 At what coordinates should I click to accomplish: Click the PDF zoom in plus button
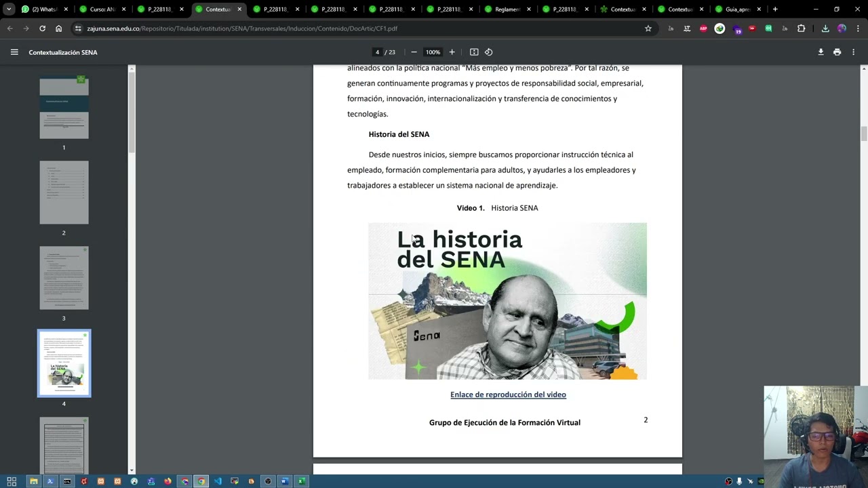point(452,52)
